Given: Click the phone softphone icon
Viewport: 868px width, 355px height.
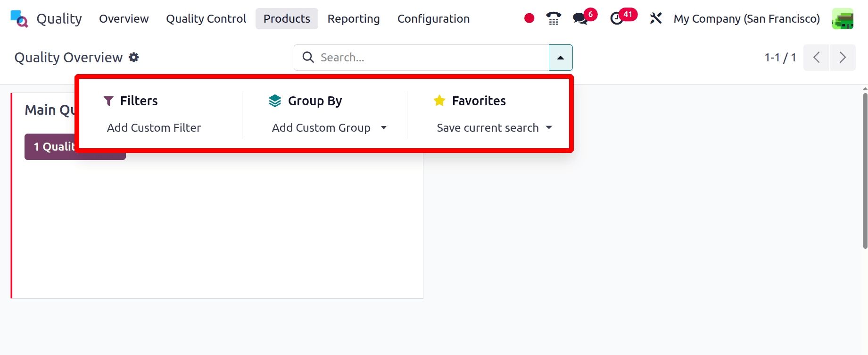Looking at the screenshot, I should 553,18.
